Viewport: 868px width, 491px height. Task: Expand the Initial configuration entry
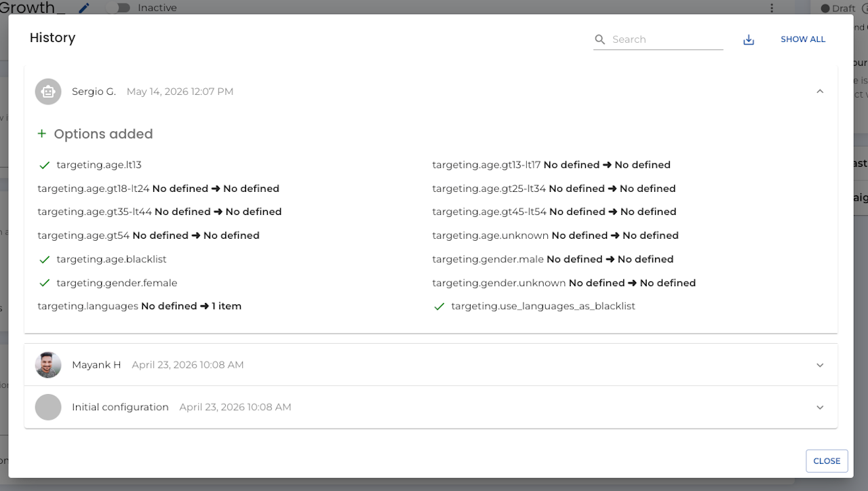(820, 407)
